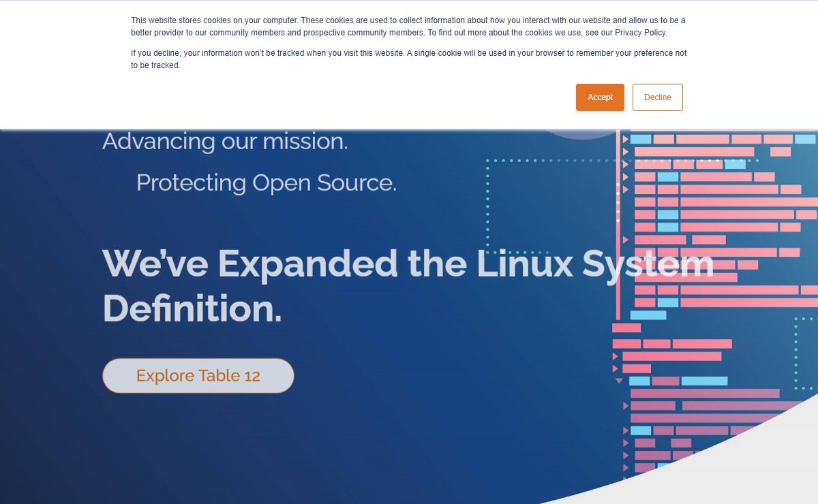Screen dimensions: 818x504
Task: Decline cookie tracking
Action: [658, 97]
